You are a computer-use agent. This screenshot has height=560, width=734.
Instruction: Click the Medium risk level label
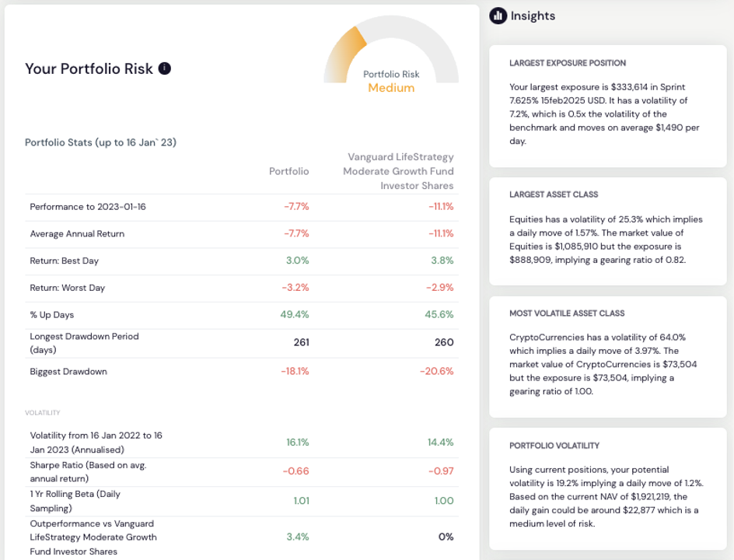point(391,88)
